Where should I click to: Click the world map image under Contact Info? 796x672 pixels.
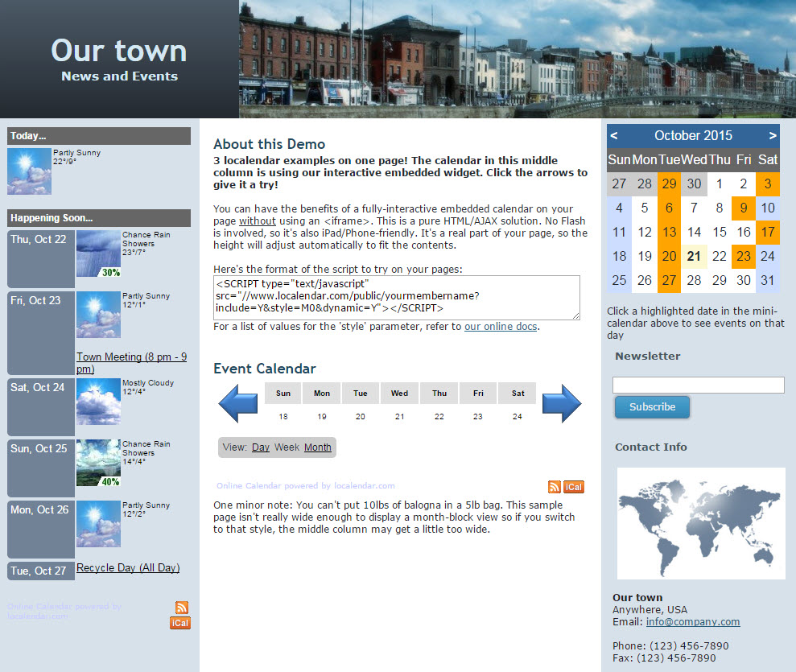(701, 523)
